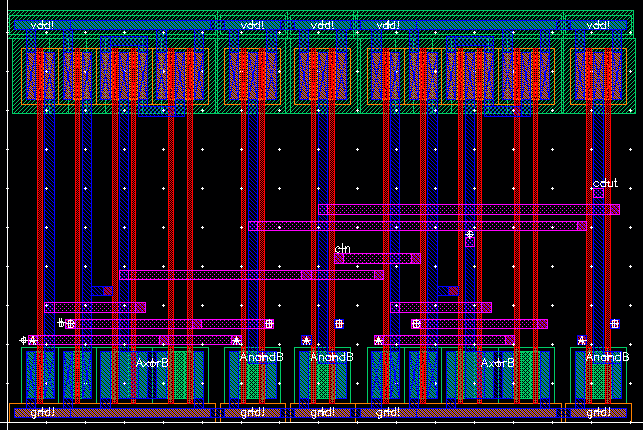Click the small magenta pin square under cout

pyautogui.click(x=598, y=193)
